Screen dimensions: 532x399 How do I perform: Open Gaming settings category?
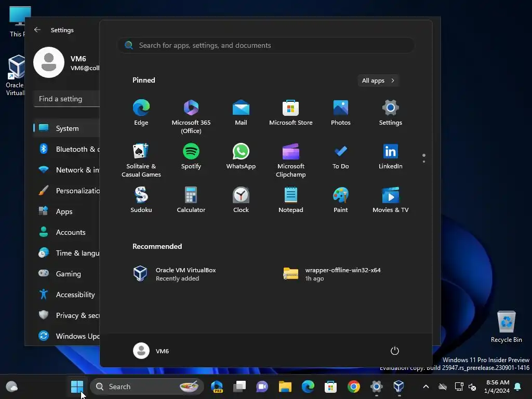click(x=67, y=273)
